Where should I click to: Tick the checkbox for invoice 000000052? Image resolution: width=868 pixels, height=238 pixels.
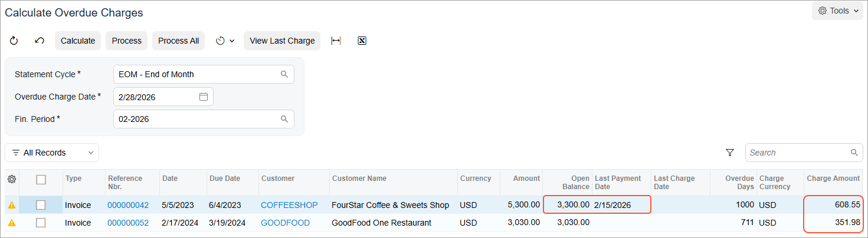(x=41, y=223)
